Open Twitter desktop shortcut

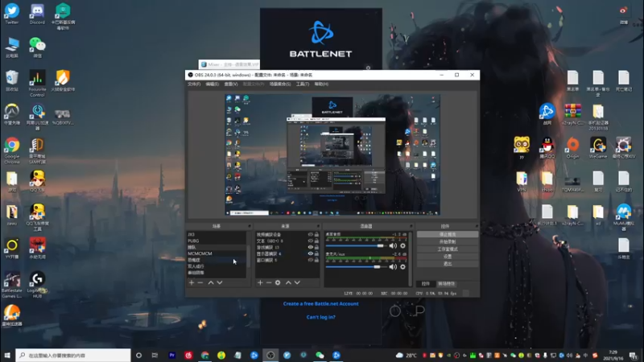(12, 14)
